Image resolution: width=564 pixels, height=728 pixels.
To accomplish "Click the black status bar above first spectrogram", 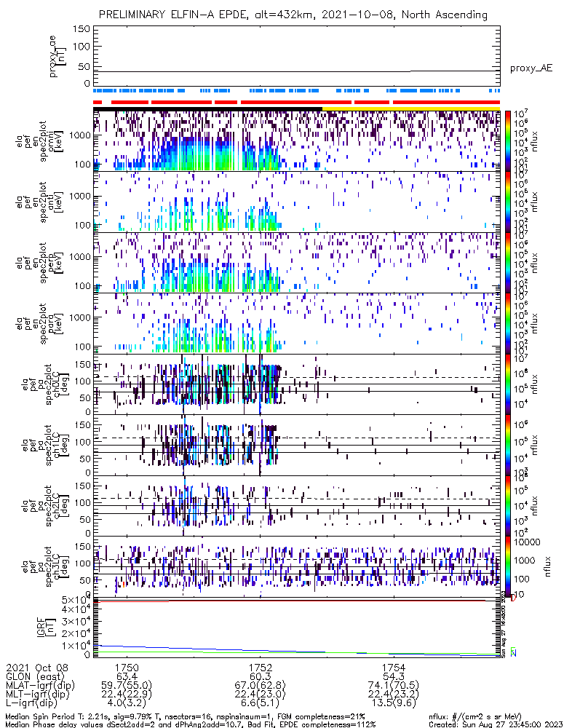I will point(207,109).
